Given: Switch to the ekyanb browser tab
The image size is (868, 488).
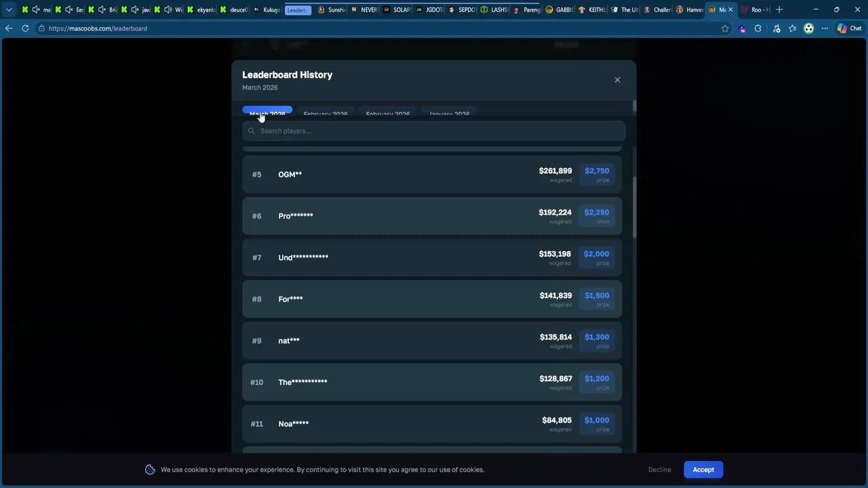Looking at the screenshot, I should pyautogui.click(x=201, y=9).
